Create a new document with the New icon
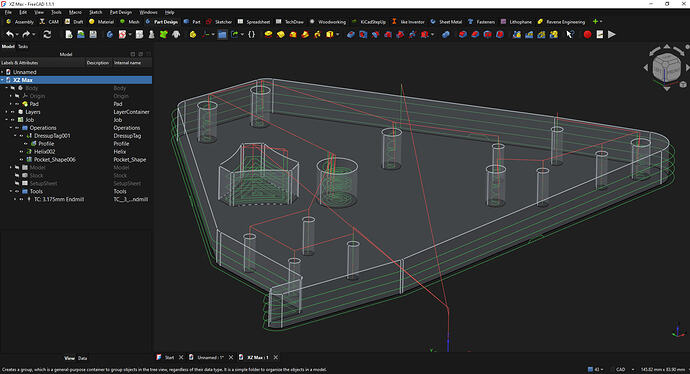Screen dimensions: 690x374 69,34
